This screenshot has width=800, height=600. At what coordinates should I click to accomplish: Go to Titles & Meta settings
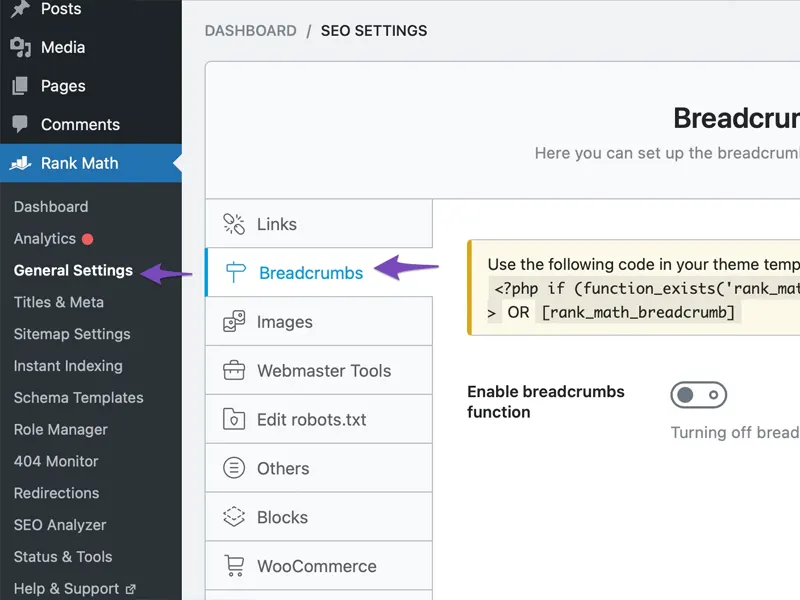[x=59, y=302]
